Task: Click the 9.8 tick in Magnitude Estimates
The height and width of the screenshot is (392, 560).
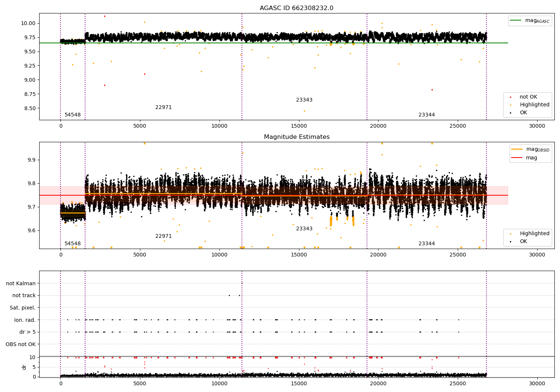Action: (x=32, y=183)
